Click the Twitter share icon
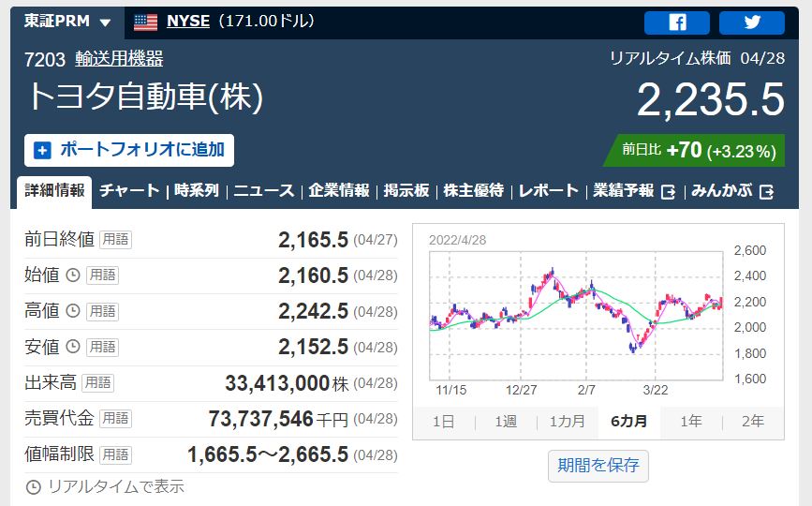The image size is (812, 506). (752, 22)
